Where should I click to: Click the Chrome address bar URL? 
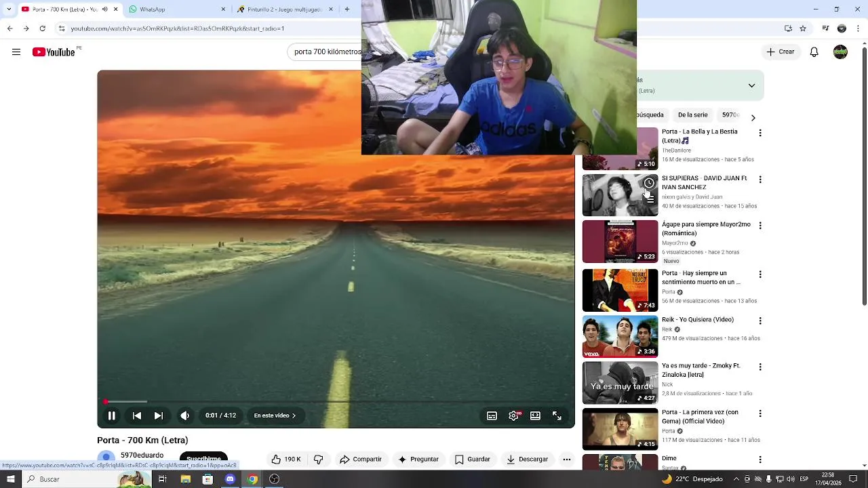click(x=178, y=28)
